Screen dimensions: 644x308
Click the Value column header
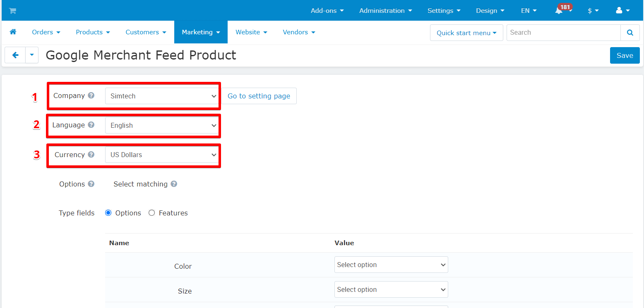pos(344,243)
